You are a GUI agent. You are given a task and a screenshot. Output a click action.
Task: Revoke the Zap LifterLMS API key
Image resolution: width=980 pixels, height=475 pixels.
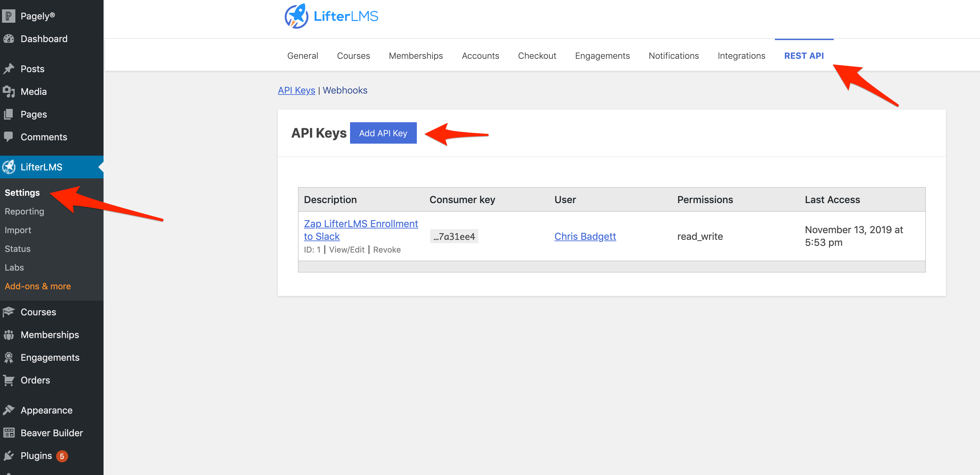[x=386, y=250]
